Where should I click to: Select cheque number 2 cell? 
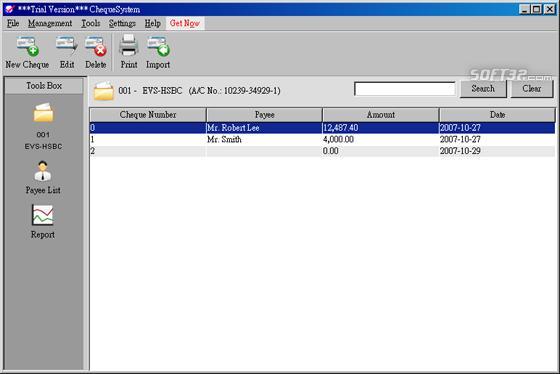(x=148, y=151)
